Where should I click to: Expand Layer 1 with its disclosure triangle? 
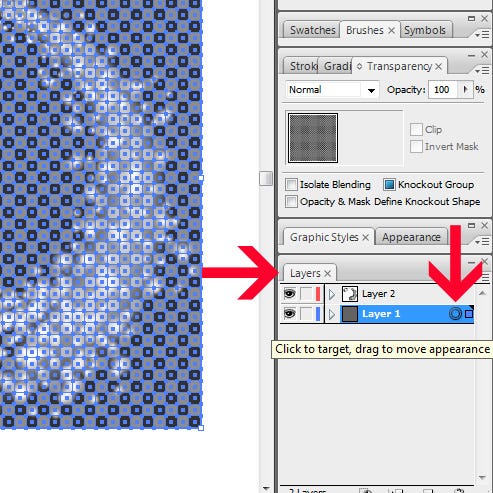pyautogui.click(x=332, y=314)
